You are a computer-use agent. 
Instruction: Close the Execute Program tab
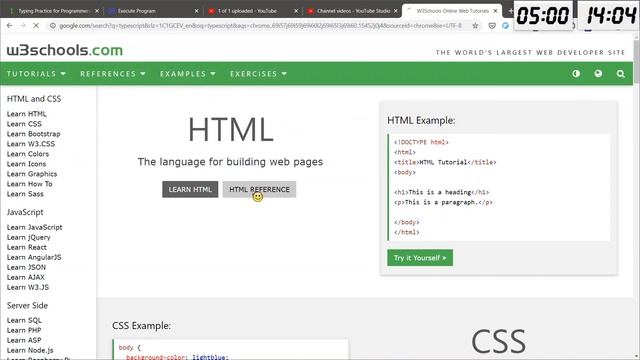pos(196,11)
